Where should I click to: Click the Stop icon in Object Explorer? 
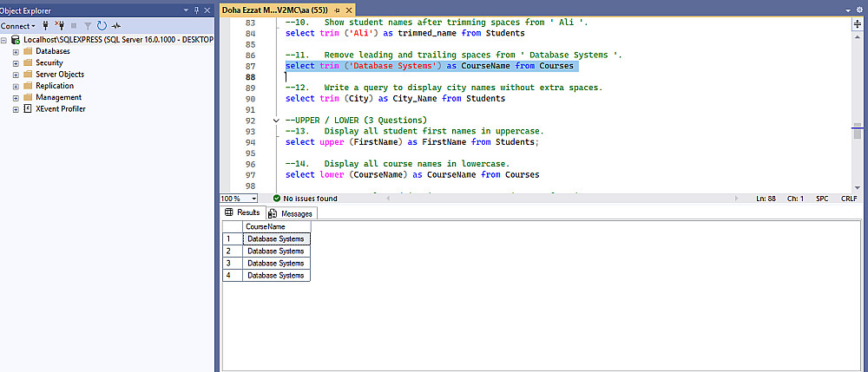[x=75, y=26]
